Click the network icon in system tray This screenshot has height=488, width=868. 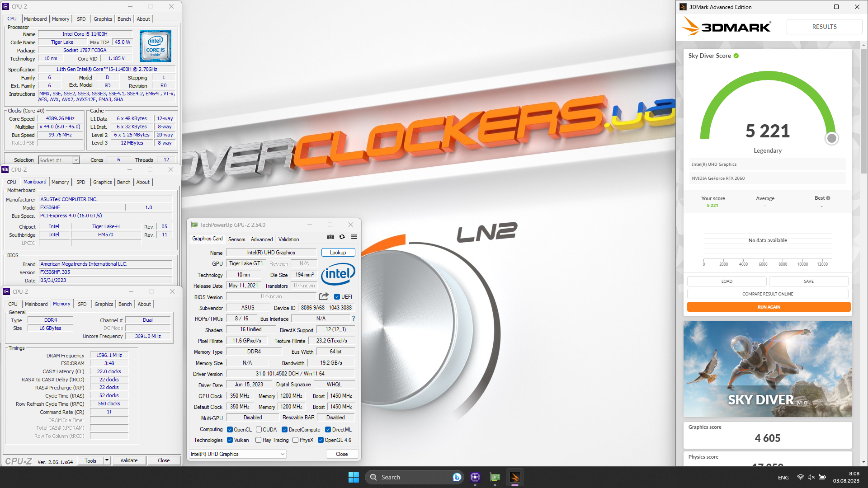pyautogui.click(x=800, y=477)
